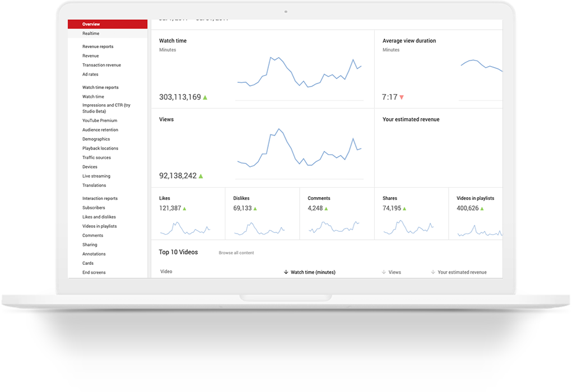Open Devices report
This screenshot has height=392, width=572.
[x=90, y=167]
